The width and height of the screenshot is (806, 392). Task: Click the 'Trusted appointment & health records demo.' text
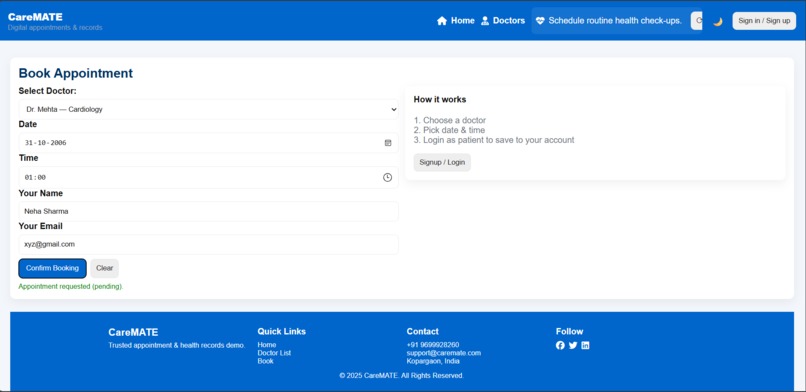pos(177,345)
